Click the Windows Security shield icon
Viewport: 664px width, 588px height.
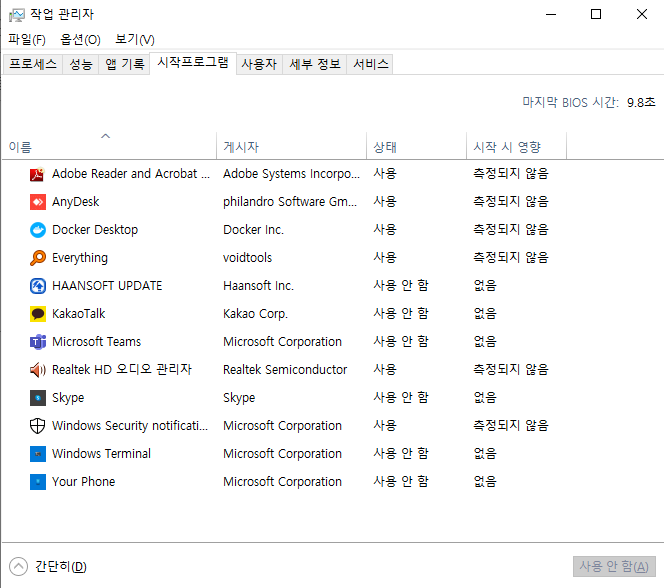tap(37, 425)
